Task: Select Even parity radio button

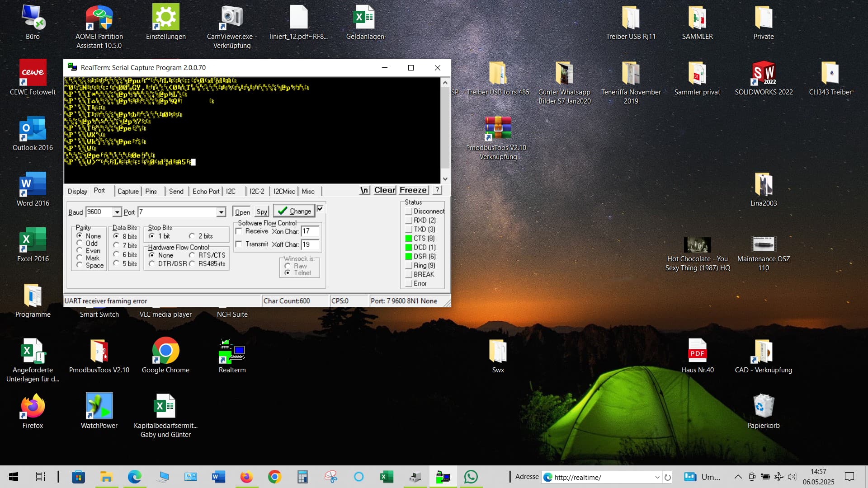Action: pyautogui.click(x=80, y=250)
